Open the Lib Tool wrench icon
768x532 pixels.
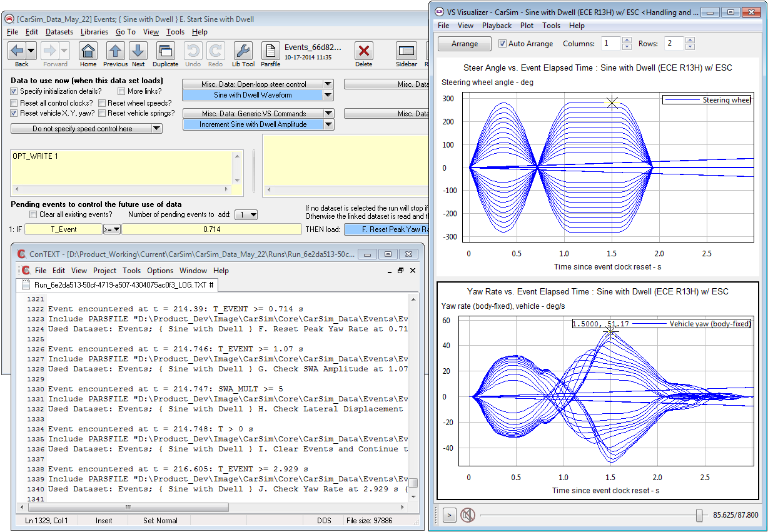point(243,51)
